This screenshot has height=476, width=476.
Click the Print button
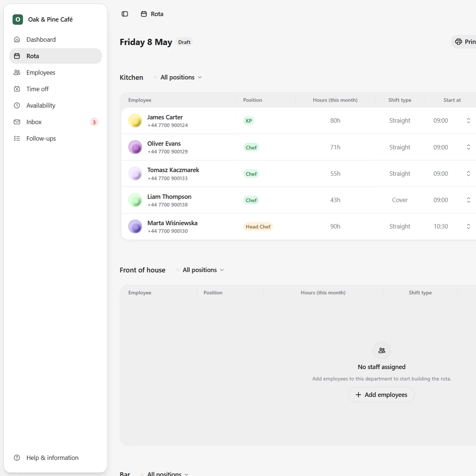464,42
